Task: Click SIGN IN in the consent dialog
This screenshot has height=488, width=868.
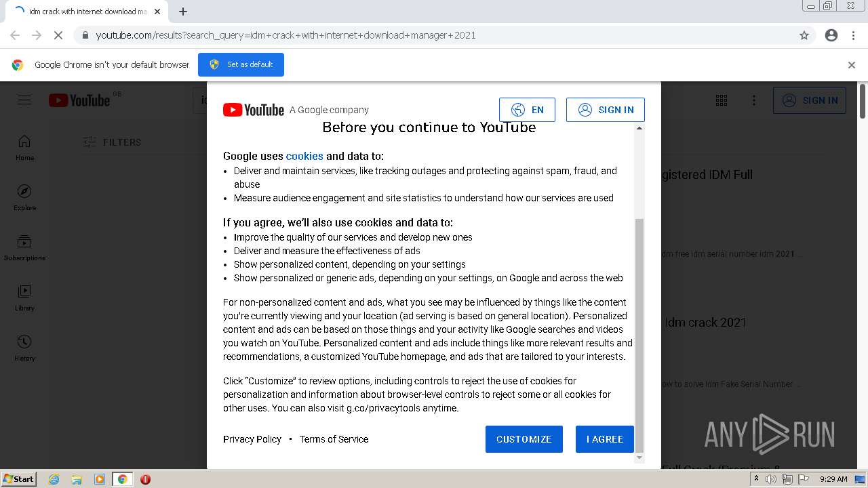Action: pos(606,110)
